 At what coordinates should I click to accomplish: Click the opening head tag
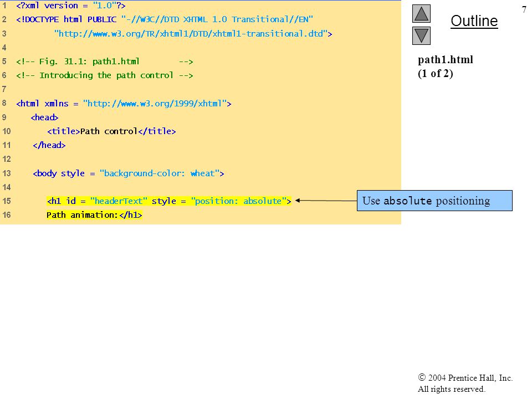point(44,117)
